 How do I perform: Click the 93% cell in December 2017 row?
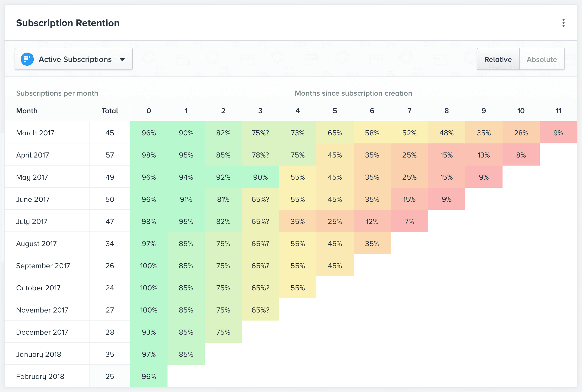point(149,332)
